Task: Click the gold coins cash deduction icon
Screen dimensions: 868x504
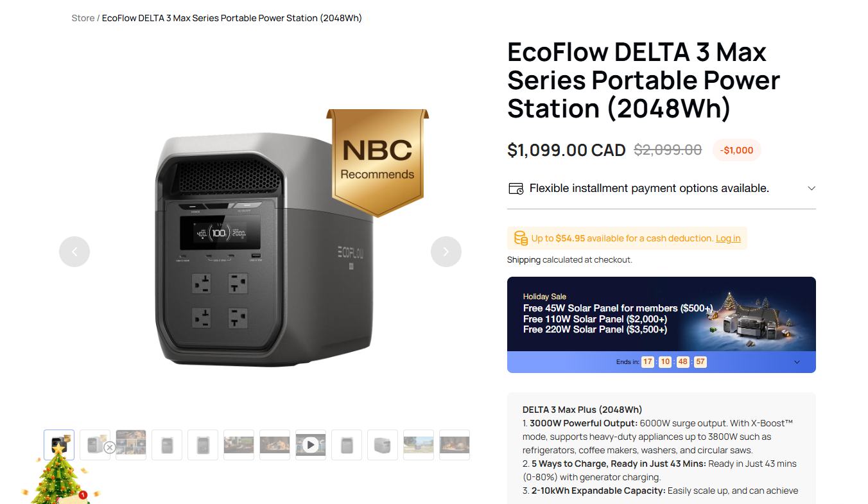Action: [521, 239]
